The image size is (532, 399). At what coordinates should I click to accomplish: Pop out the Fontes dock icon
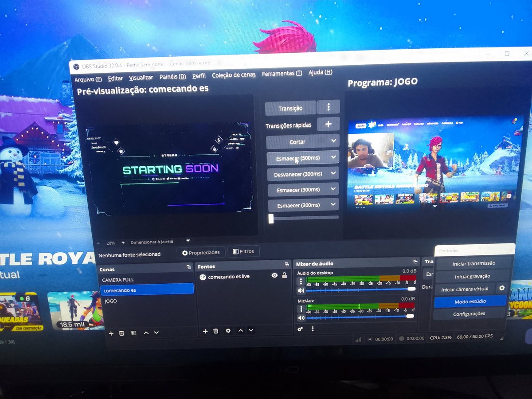[x=287, y=265]
